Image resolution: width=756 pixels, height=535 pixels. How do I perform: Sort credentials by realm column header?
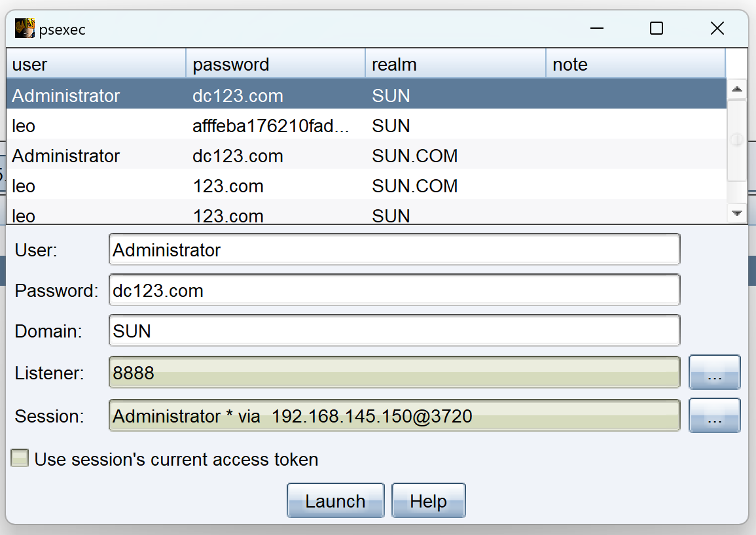(x=455, y=63)
